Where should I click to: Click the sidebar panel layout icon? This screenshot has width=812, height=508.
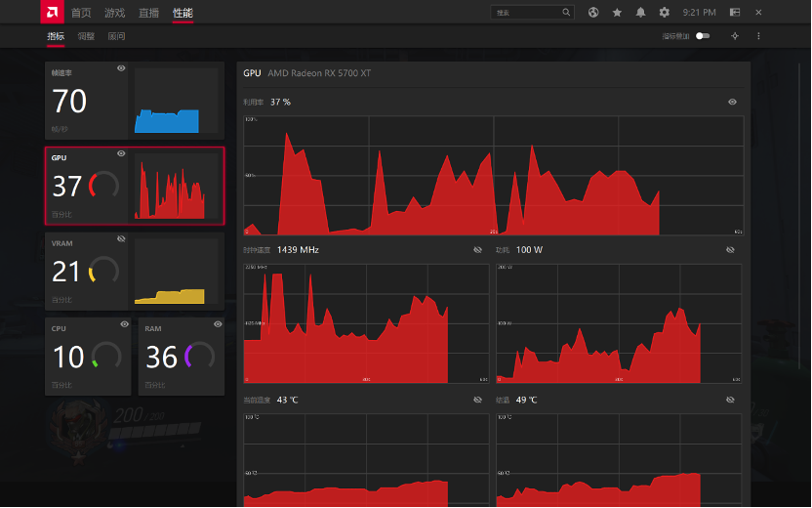pos(735,13)
